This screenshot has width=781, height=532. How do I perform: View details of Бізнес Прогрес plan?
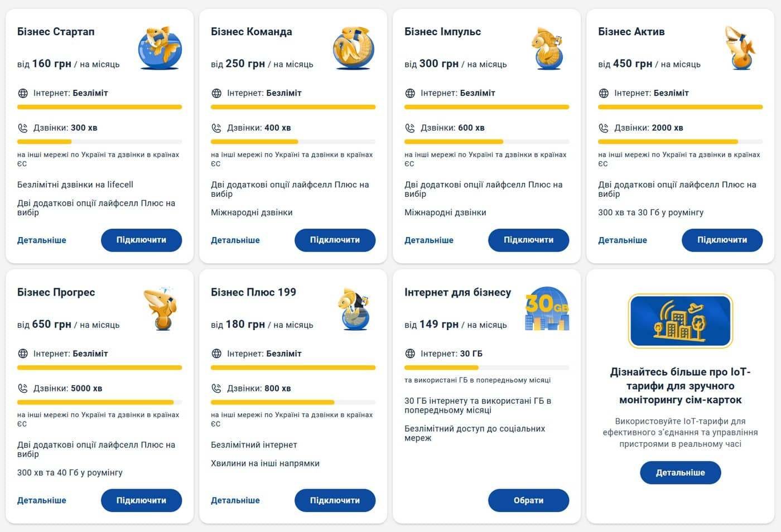41,501
